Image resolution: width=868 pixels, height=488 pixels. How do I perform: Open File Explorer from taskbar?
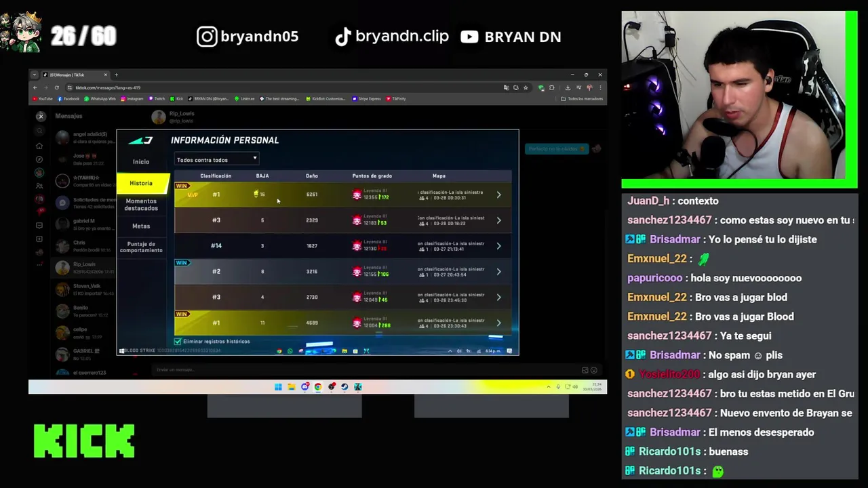point(291,387)
